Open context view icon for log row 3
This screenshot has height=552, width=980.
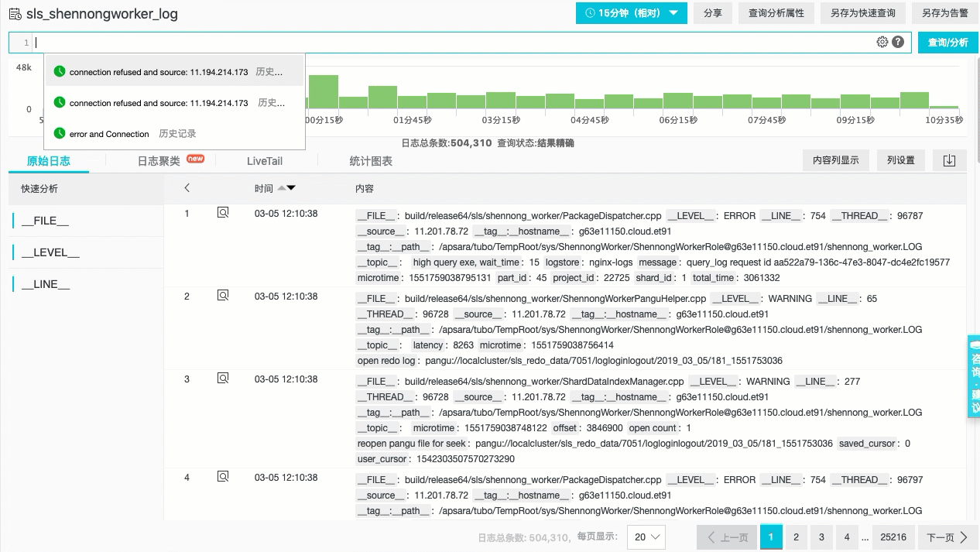[223, 379]
